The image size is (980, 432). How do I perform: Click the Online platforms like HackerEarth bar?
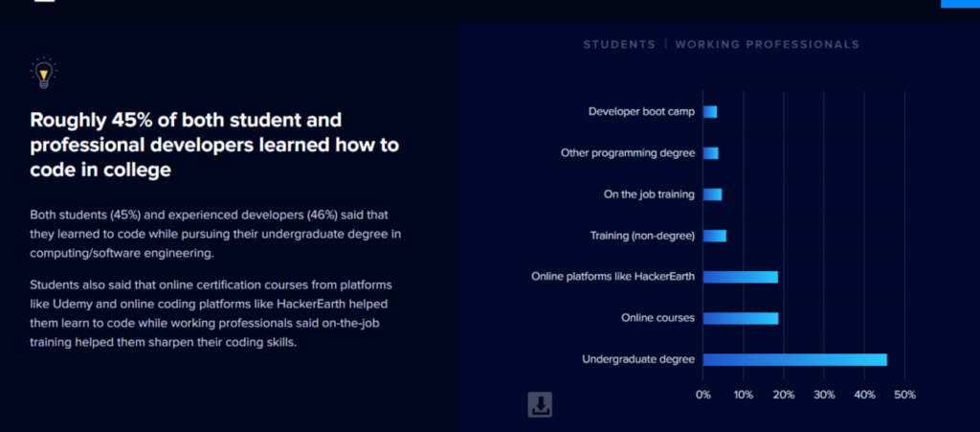pos(741,277)
